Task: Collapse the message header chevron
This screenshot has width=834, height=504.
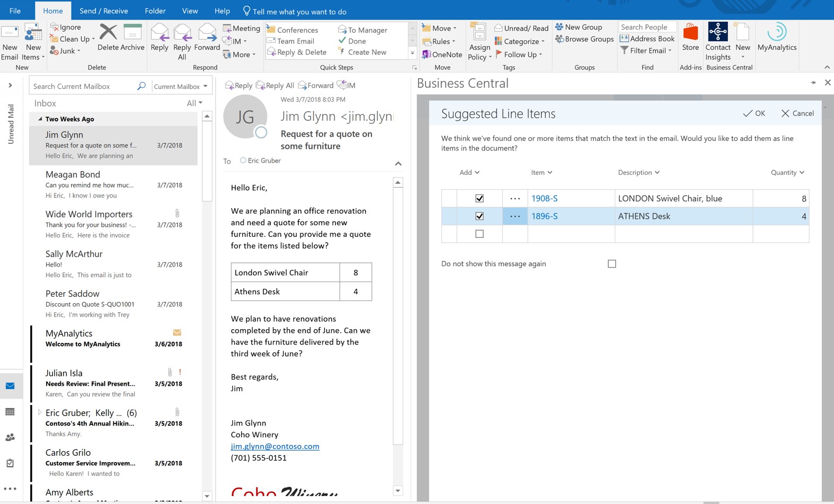Action: pyautogui.click(x=398, y=164)
